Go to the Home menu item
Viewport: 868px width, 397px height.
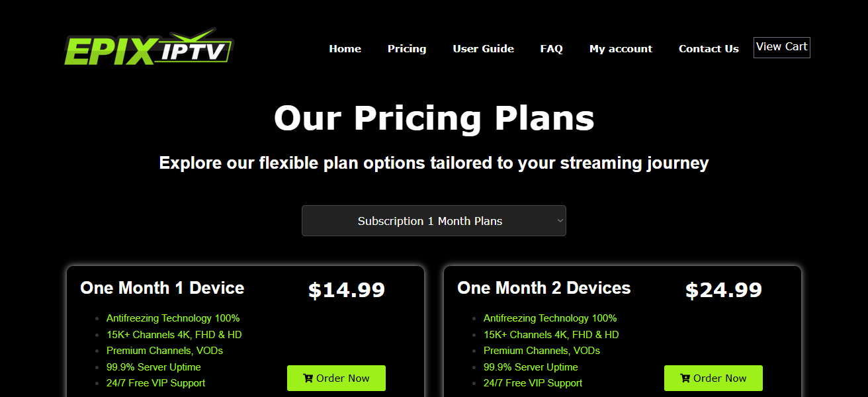coord(345,49)
